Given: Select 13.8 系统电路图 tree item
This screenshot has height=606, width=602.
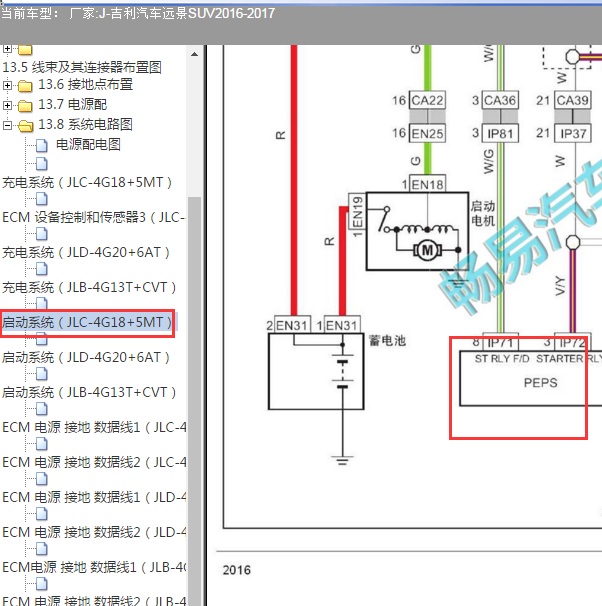Looking at the screenshot, I should [85, 125].
